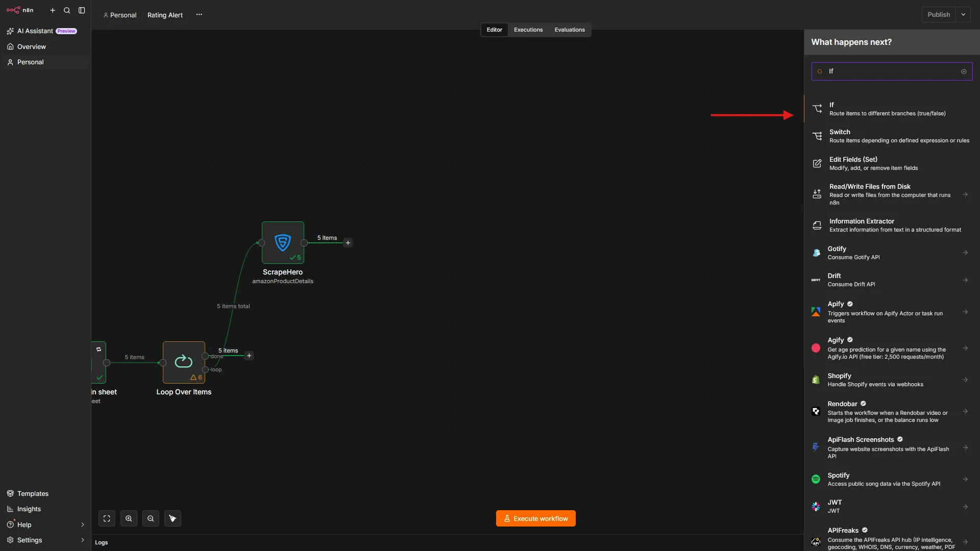Viewport: 980px width, 551px height.
Task: Select the Drift node entry
Action: pos(892,280)
